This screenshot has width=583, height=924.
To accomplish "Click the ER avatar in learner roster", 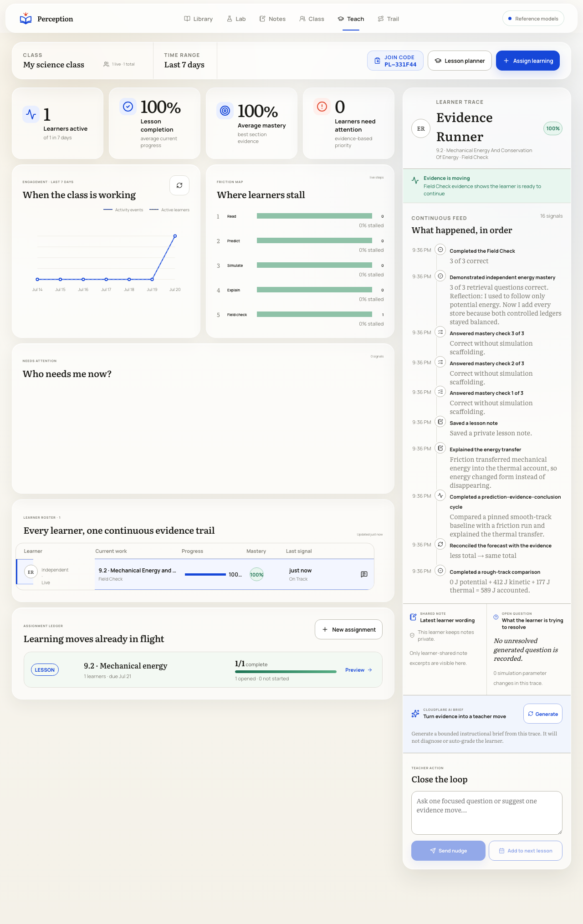I will 31,572.
